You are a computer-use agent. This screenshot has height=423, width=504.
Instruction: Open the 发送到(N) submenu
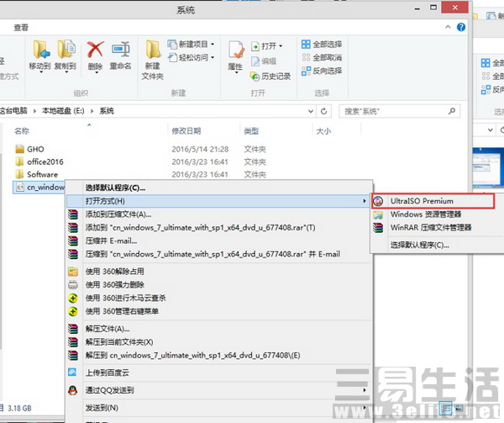point(218,408)
